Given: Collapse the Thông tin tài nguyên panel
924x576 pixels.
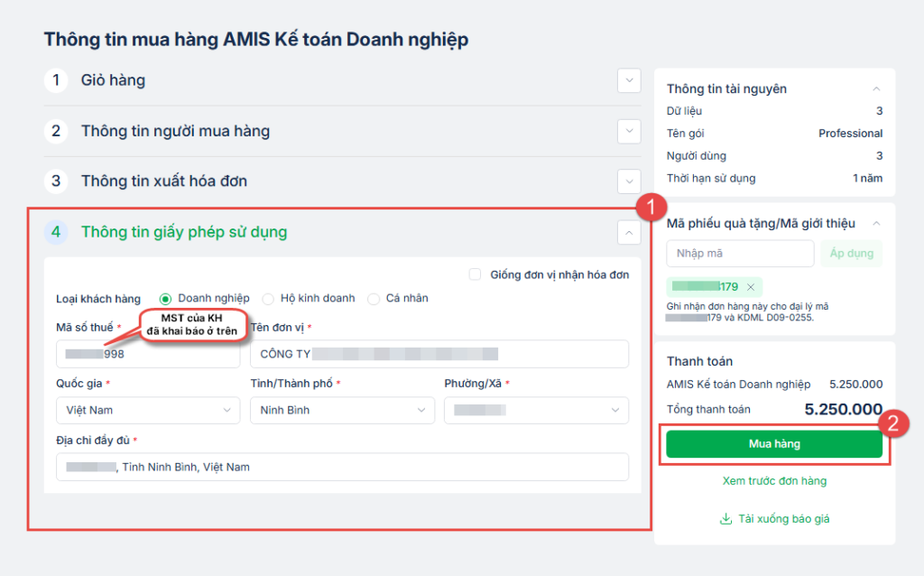Looking at the screenshot, I should [x=876, y=89].
